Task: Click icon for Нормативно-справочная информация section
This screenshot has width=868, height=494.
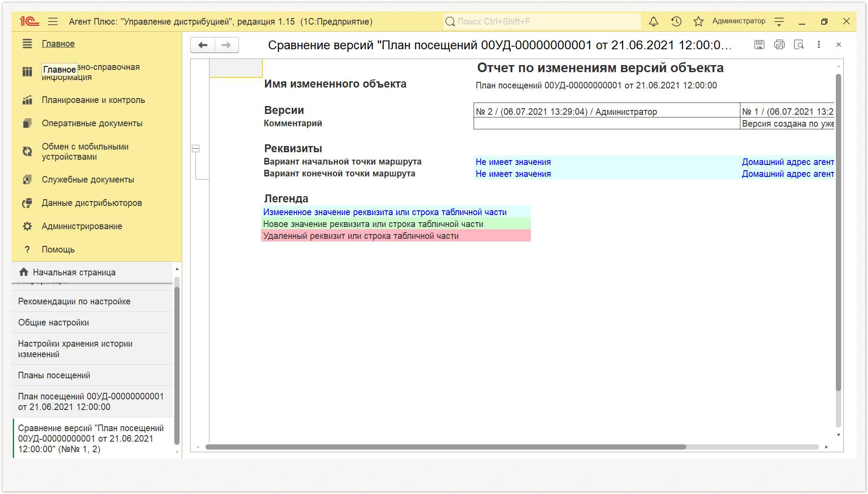Action: point(27,72)
